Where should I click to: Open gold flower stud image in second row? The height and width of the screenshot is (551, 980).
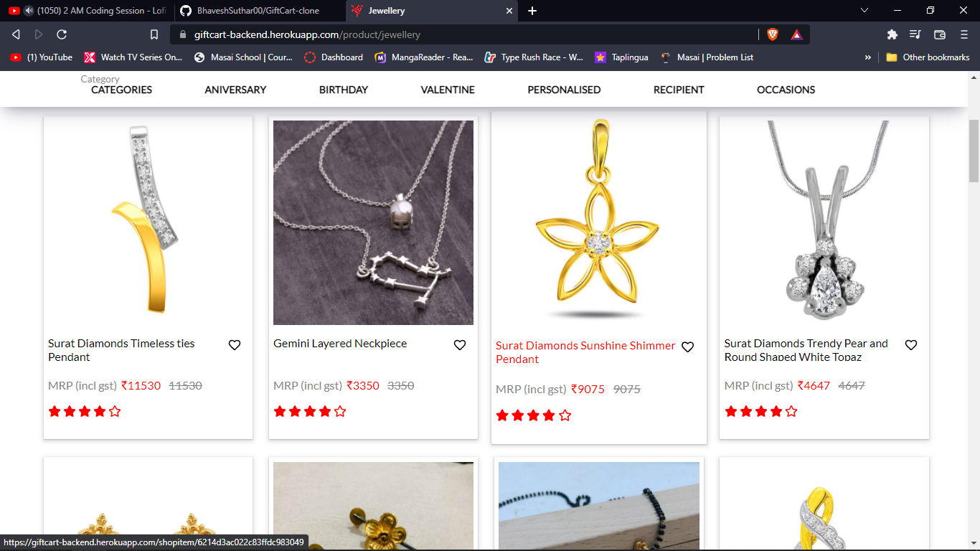pyautogui.click(x=373, y=506)
